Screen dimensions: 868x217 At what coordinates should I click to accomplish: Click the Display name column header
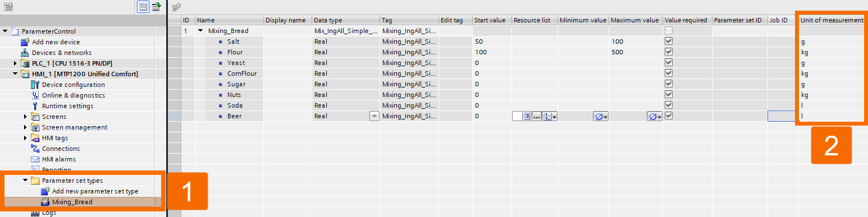(x=287, y=20)
